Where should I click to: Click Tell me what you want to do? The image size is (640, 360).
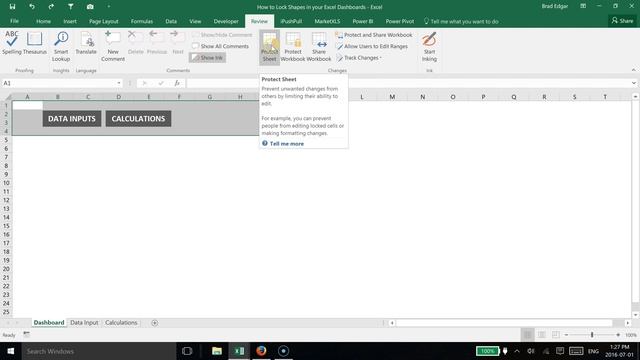461,21
